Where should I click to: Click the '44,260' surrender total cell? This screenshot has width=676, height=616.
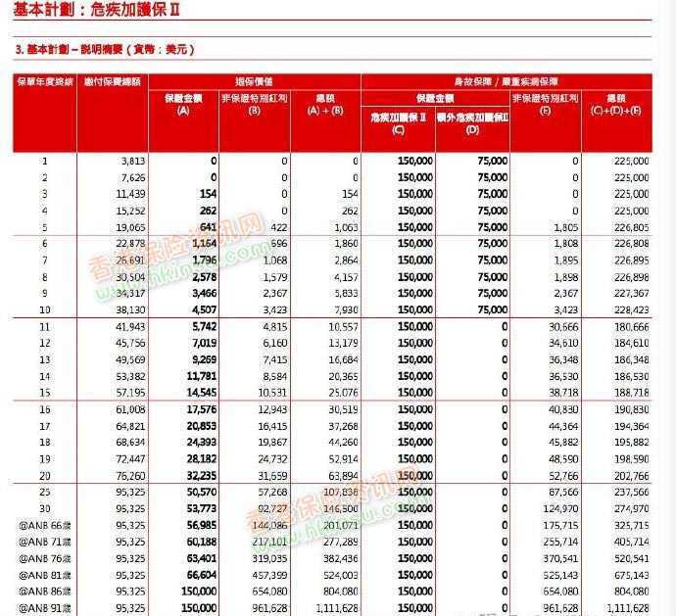[x=343, y=443]
